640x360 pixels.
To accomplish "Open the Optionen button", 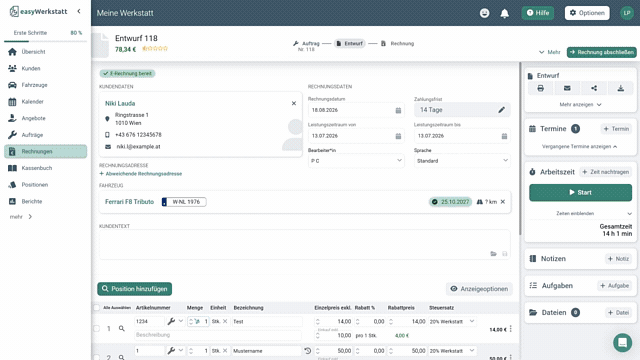I will (587, 13).
